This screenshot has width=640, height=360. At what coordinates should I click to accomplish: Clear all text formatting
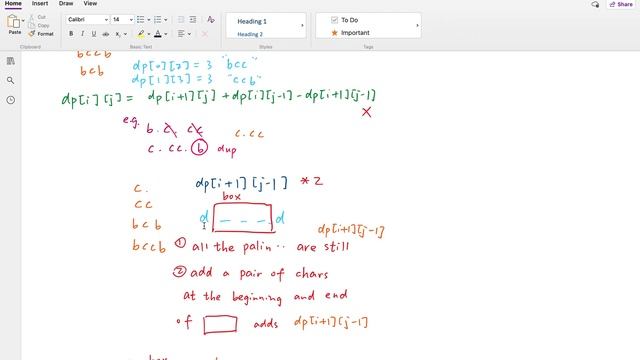pos(211,20)
